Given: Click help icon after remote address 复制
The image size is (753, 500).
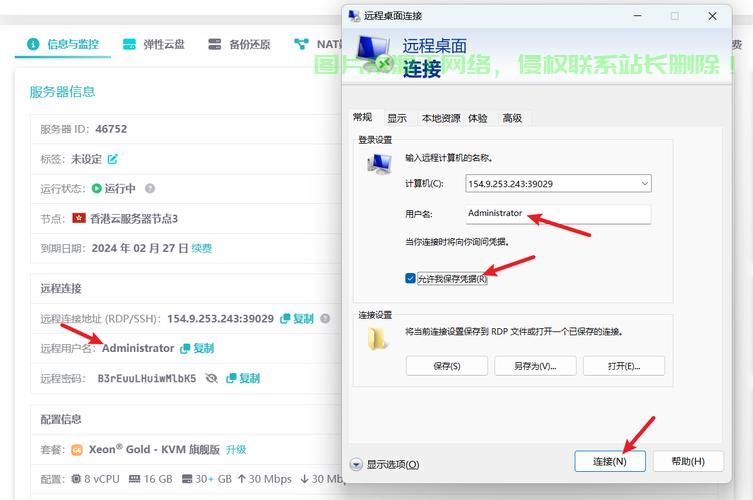Looking at the screenshot, I should 325,318.
